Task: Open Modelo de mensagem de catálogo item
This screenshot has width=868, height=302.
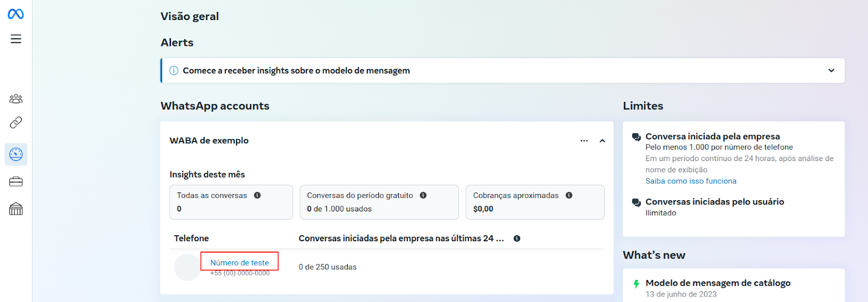Action: coord(718,283)
